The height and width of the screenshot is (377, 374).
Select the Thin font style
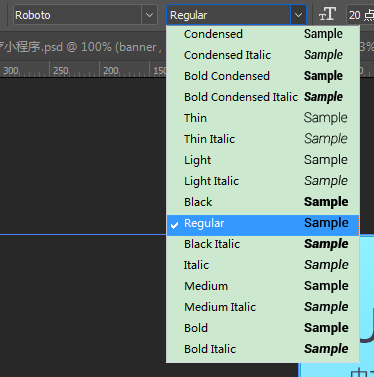tap(263, 118)
